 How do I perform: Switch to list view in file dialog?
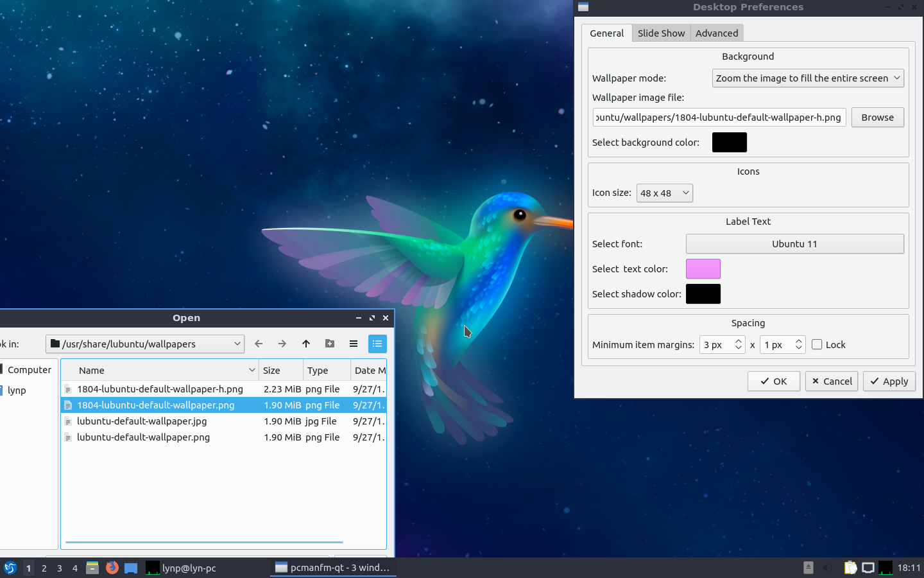354,344
